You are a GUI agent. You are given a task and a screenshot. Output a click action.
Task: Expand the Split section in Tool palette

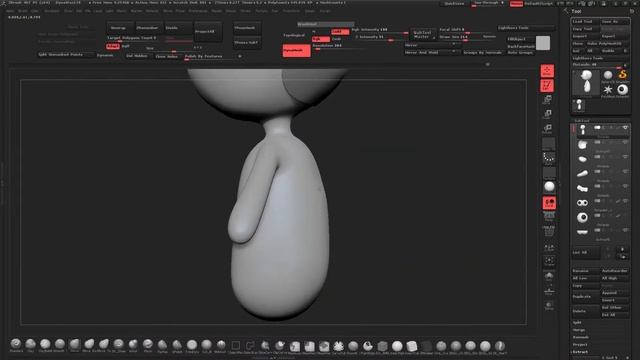(577, 322)
